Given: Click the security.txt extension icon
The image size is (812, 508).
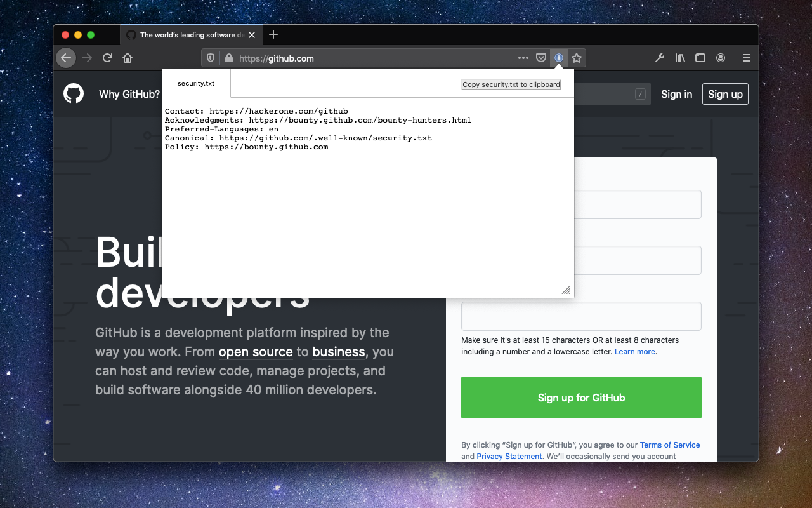Looking at the screenshot, I should (559, 58).
